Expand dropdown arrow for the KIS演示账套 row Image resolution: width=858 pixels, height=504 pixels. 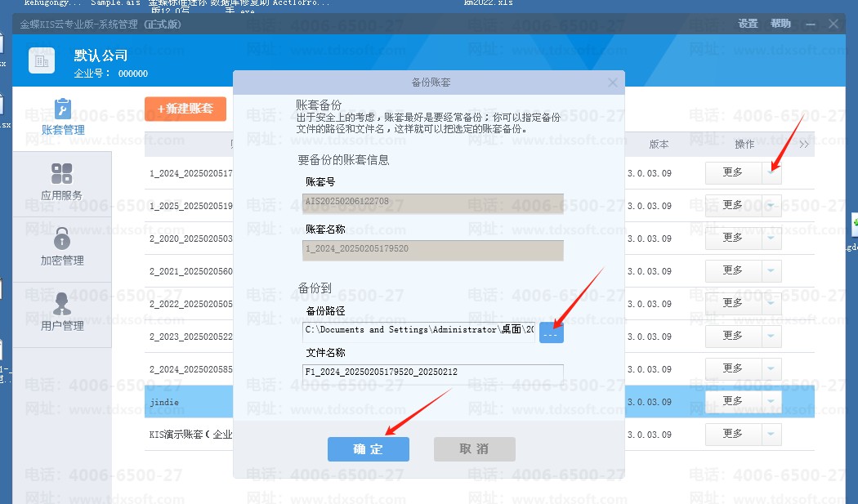771,435
